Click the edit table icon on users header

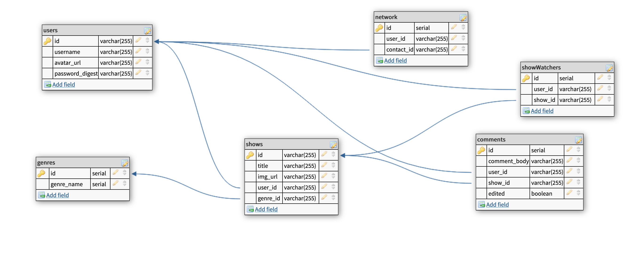[x=148, y=31]
